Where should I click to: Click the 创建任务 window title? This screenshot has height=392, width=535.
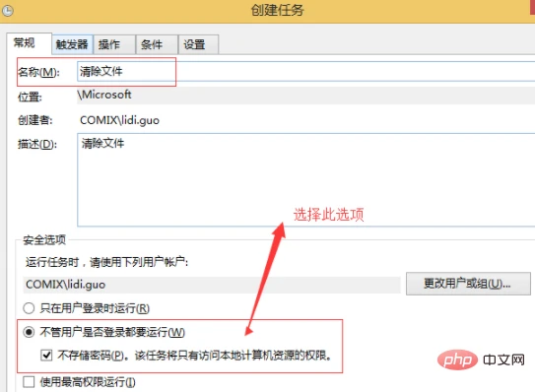[x=278, y=10]
